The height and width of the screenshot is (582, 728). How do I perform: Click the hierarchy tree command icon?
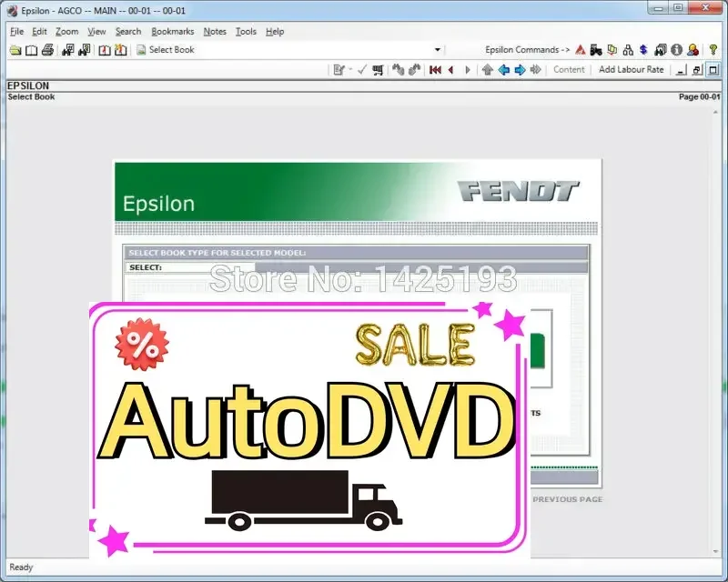[x=628, y=50]
